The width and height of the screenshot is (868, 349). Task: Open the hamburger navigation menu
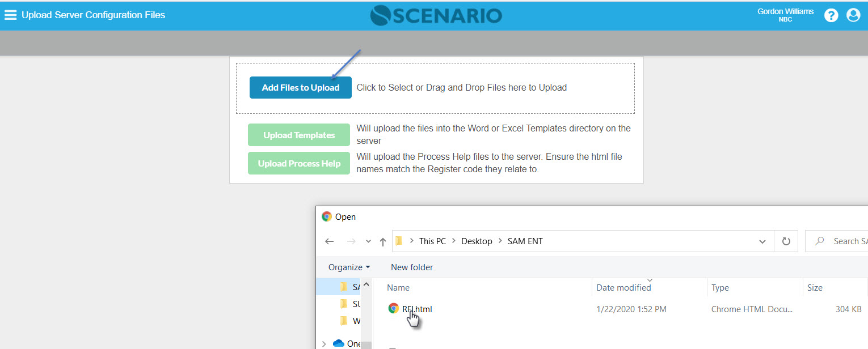[x=10, y=15]
